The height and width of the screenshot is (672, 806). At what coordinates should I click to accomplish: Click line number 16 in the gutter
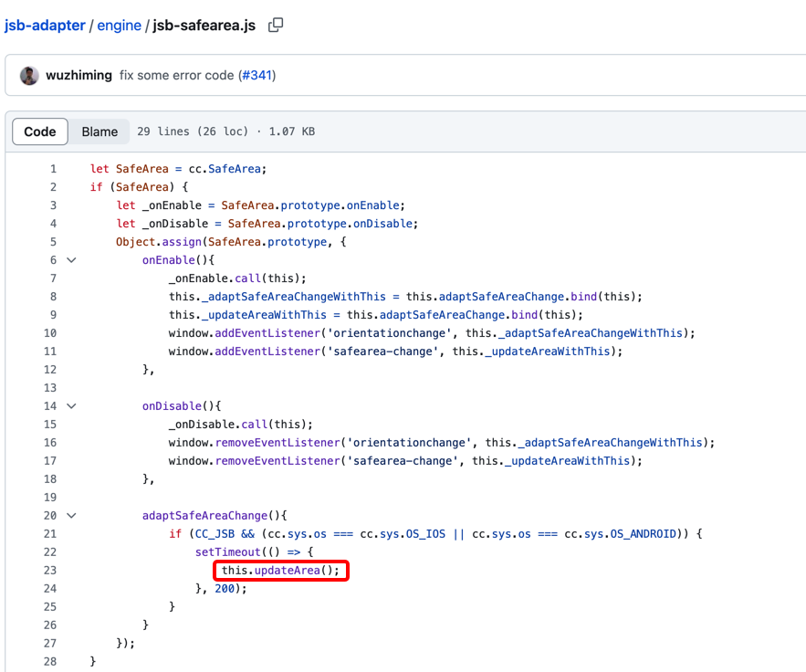coord(49,443)
